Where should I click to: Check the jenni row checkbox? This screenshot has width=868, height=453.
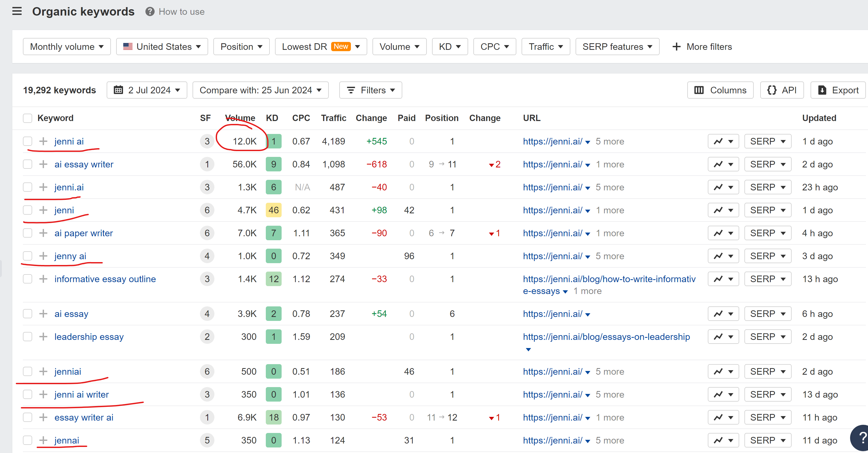tap(27, 210)
